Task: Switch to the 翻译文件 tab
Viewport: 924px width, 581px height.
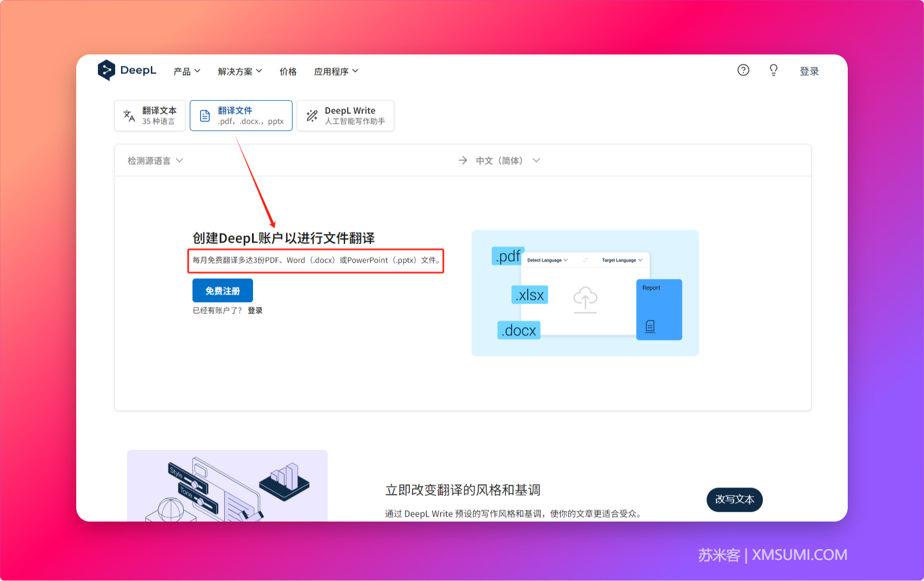Action: coord(241,116)
